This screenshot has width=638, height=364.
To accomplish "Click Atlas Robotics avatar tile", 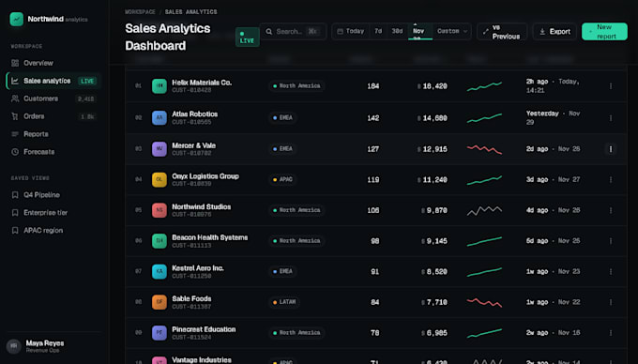I will pos(159,118).
